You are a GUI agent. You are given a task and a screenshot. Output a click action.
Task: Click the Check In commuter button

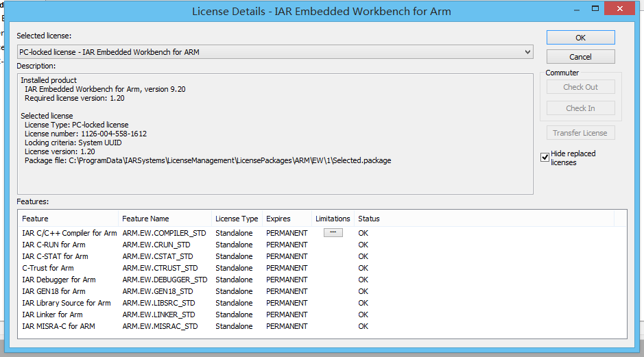pos(580,108)
